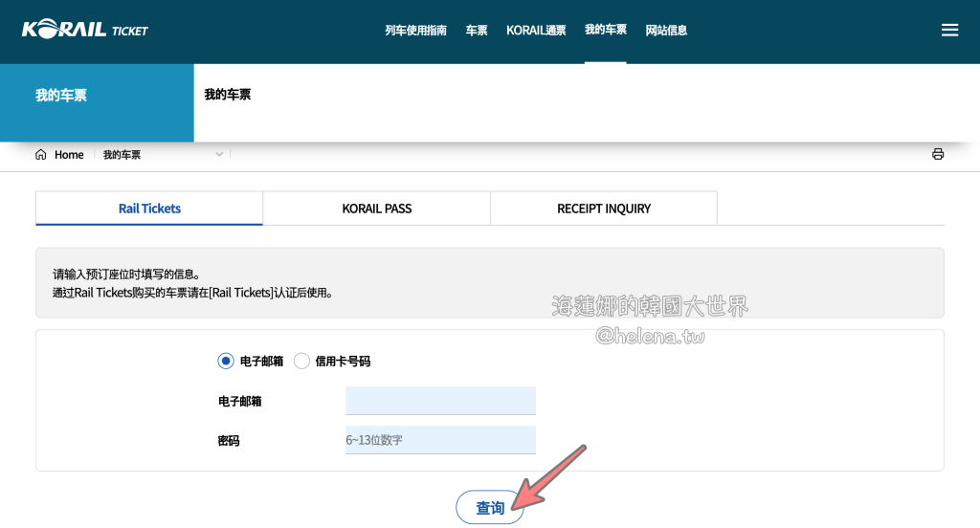Viewport: 980px width, 528px height.
Task: Click the Home breadcrumb icon
Action: [x=40, y=154]
